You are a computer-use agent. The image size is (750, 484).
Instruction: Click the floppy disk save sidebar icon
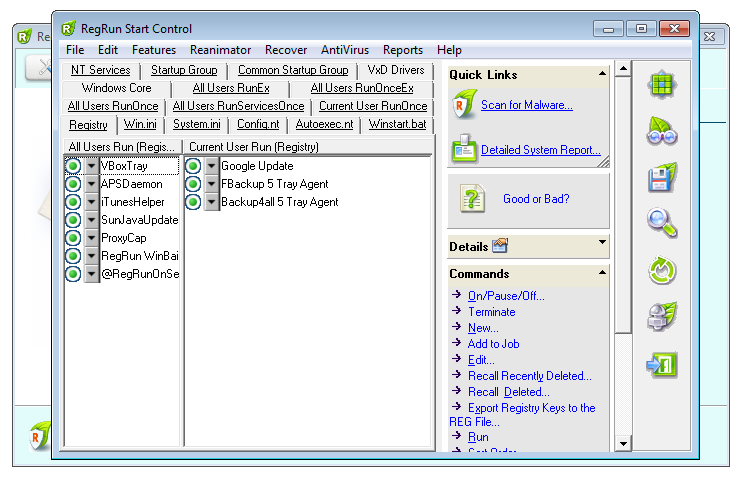pyautogui.click(x=662, y=177)
